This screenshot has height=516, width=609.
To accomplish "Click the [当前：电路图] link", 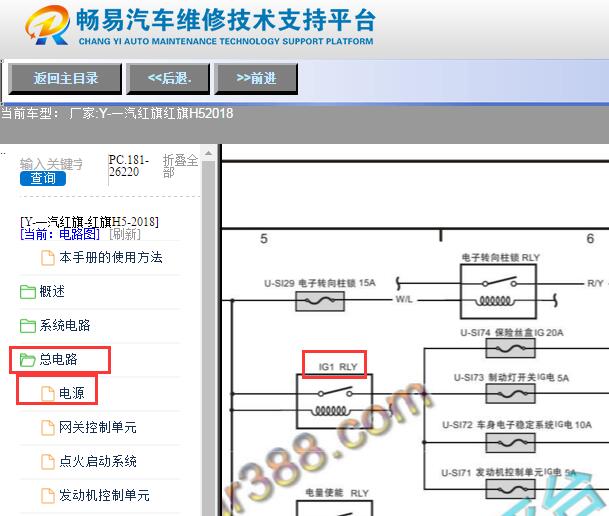I will [x=60, y=234].
